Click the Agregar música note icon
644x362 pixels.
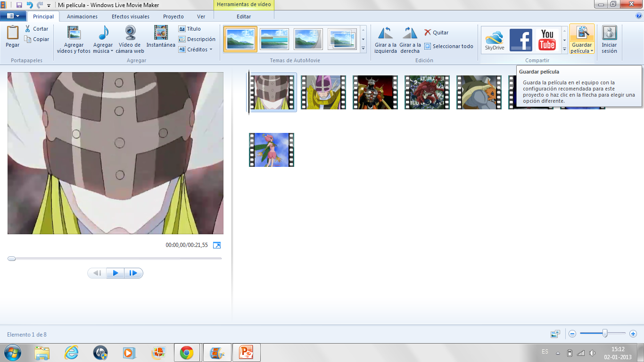coord(103,33)
